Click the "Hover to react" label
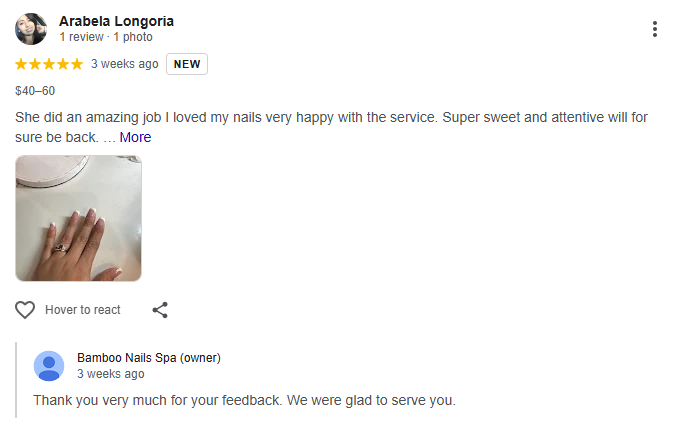683x423 pixels. click(x=83, y=310)
